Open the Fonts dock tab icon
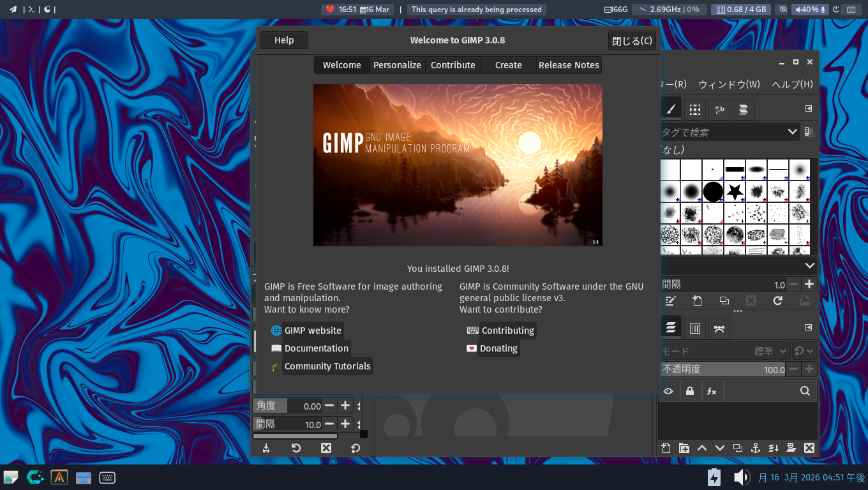This screenshot has width=868, height=490. pos(719,110)
